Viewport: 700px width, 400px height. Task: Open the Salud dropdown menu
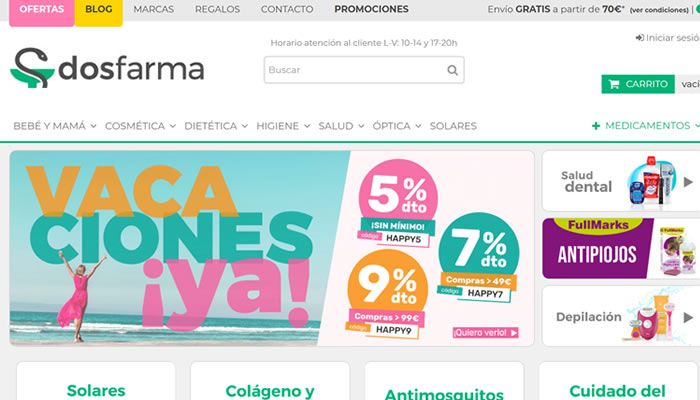[x=341, y=126]
